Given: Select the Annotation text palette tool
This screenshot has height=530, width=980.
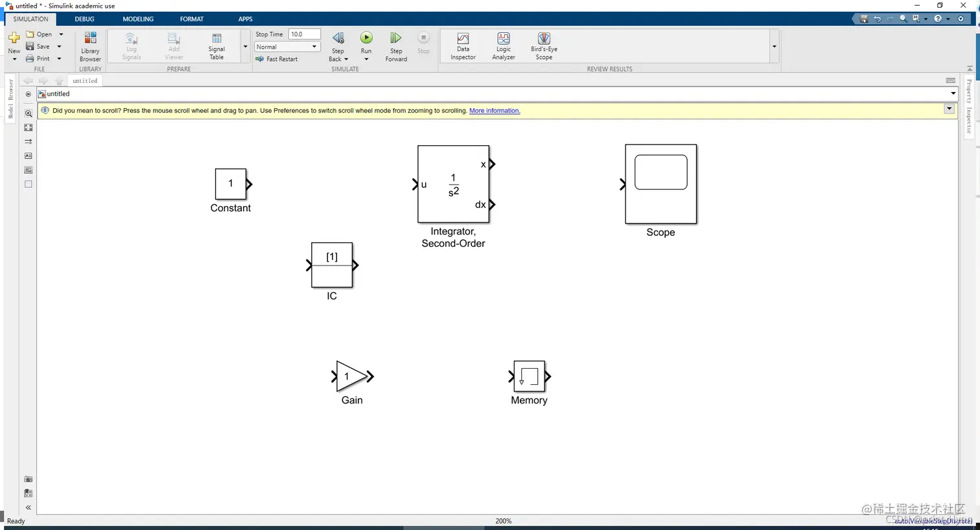Looking at the screenshot, I should pyautogui.click(x=28, y=156).
